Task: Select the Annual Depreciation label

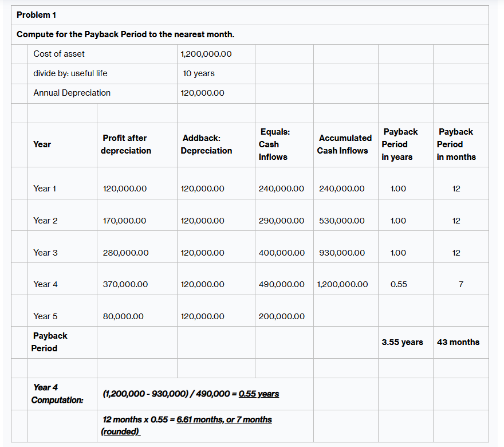Action: coord(73,93)
